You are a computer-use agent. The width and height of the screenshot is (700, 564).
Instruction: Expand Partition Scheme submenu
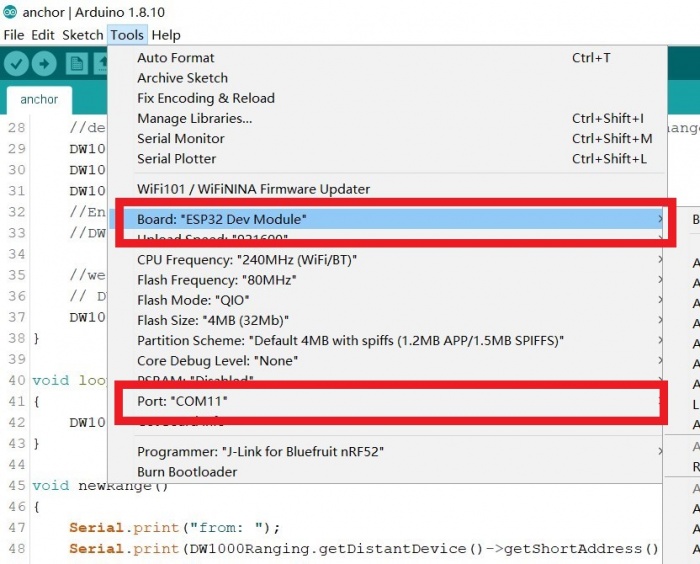click(x=388, y=340)
